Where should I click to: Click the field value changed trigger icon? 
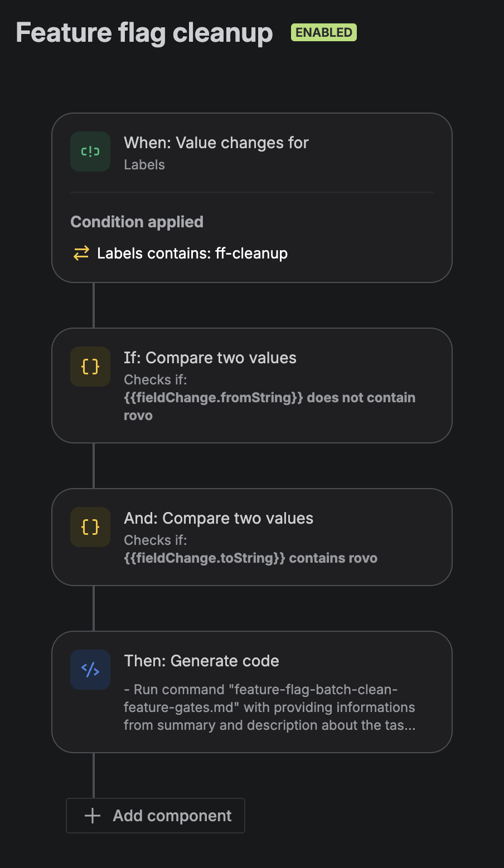[x=90, y=152]
